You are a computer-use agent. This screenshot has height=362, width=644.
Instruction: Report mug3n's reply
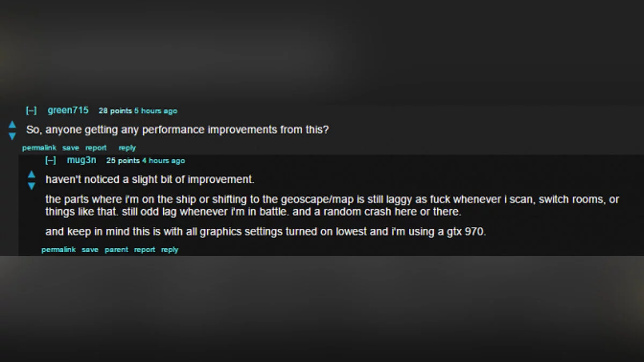click(x=144, y=249)
